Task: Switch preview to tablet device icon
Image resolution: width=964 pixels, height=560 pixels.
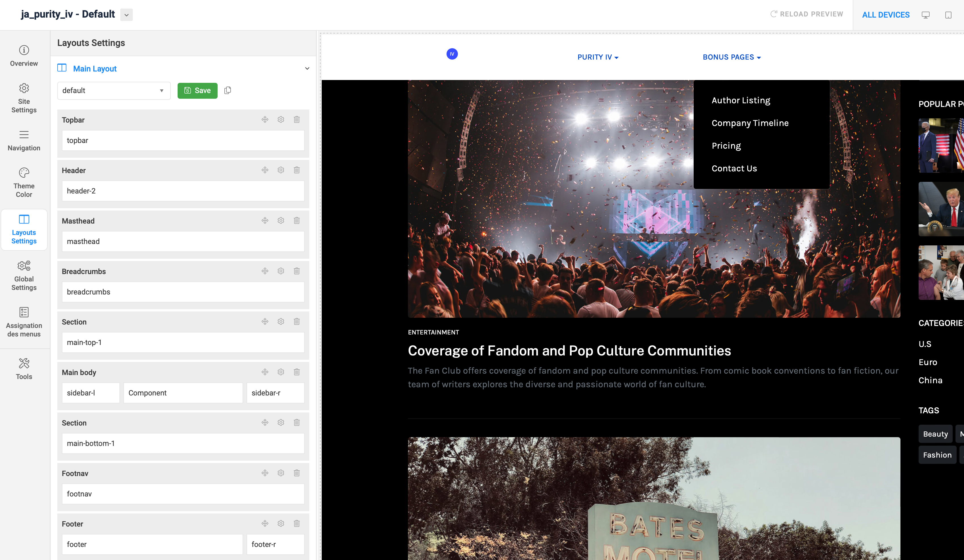Action: [x=948, y=15]
